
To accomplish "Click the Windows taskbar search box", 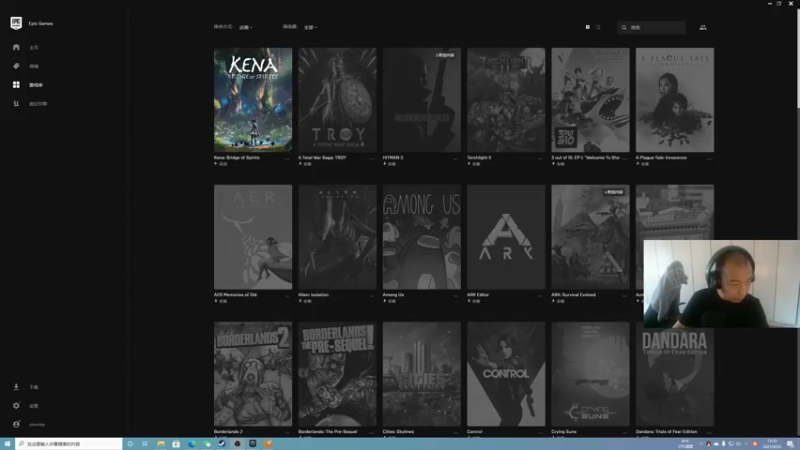I will point(69,444).
